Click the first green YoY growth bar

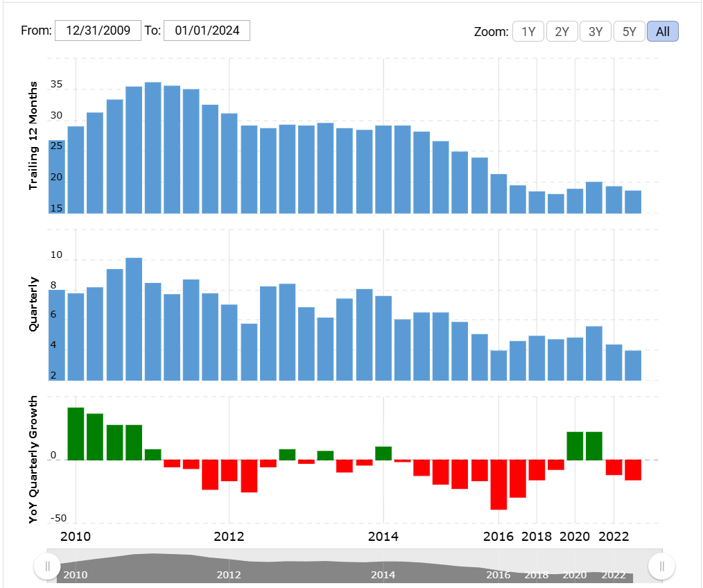[x=76, y=433]
